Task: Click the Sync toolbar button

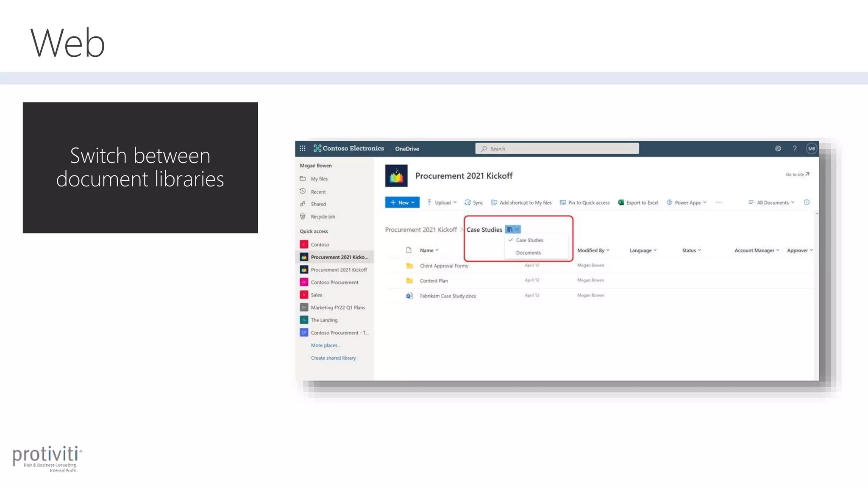Action: 473,202
